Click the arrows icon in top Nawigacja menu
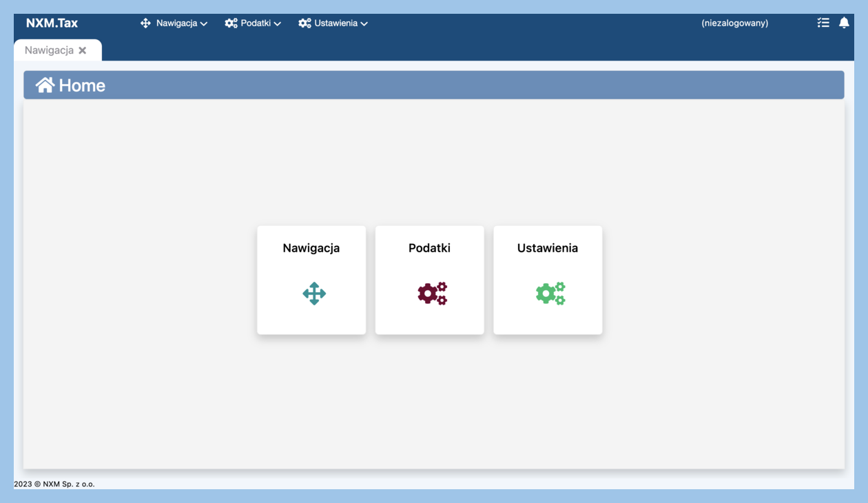The image size is (868, 503). click(x=145, y=23)
